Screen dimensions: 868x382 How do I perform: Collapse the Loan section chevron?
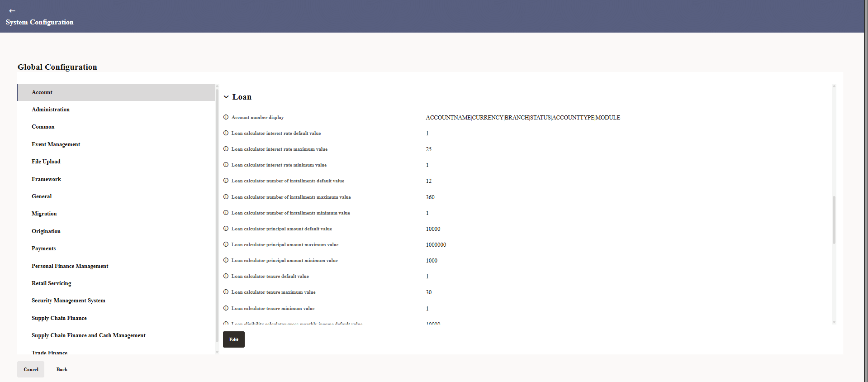[x=226, y=97]
